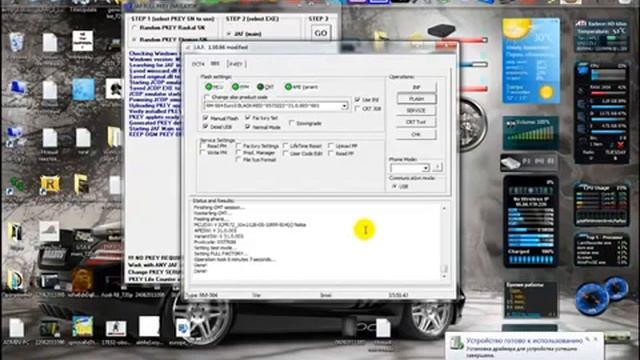Click the driver installation icon in notification
The height and width of the screenshot is (360, 640).
pyautogui.click(x=456, y=343)
